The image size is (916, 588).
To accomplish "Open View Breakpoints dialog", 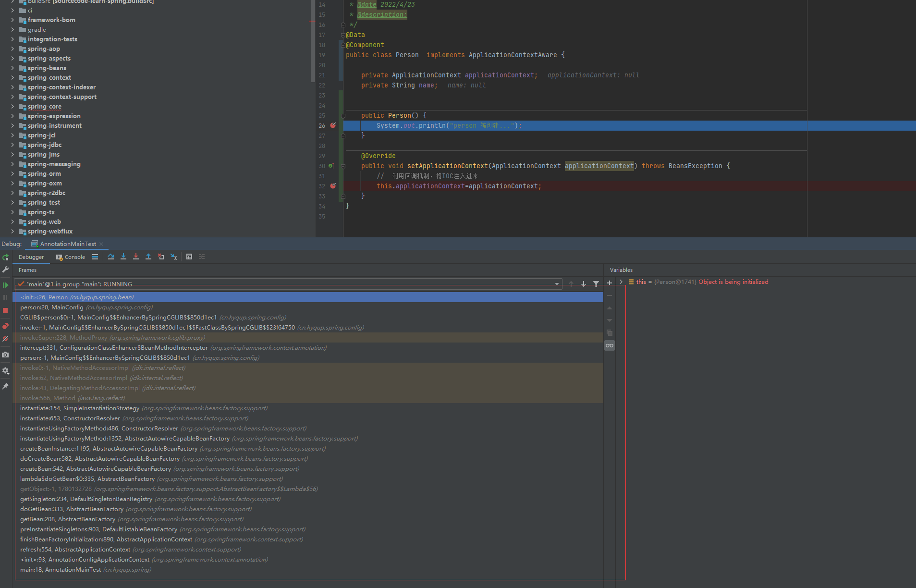I will coord(5,326).
